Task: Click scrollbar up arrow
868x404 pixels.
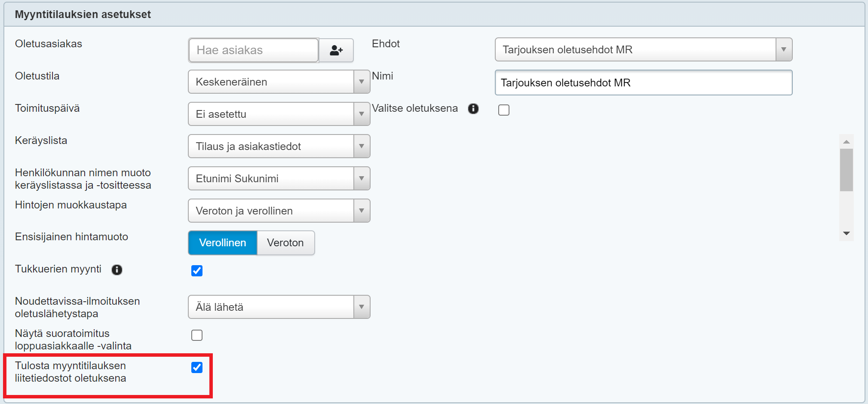Action: tap(846, 142)
